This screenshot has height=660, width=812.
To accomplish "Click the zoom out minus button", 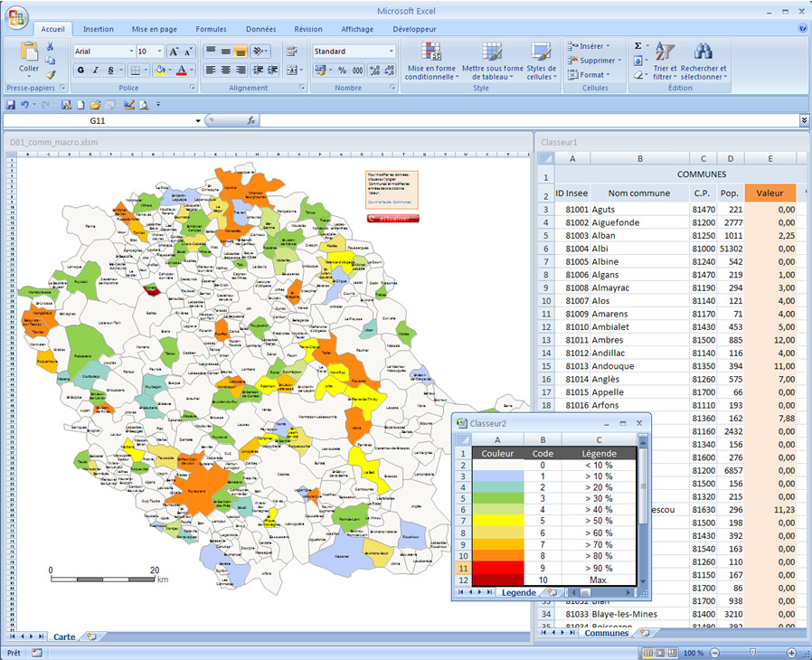I will [x=714, y=653].
